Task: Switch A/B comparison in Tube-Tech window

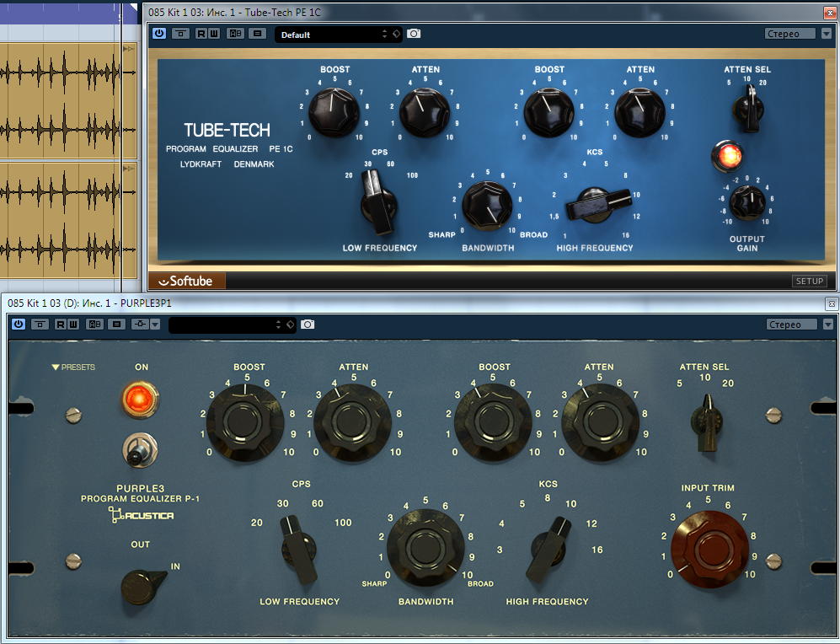Action: click(235, 33)
